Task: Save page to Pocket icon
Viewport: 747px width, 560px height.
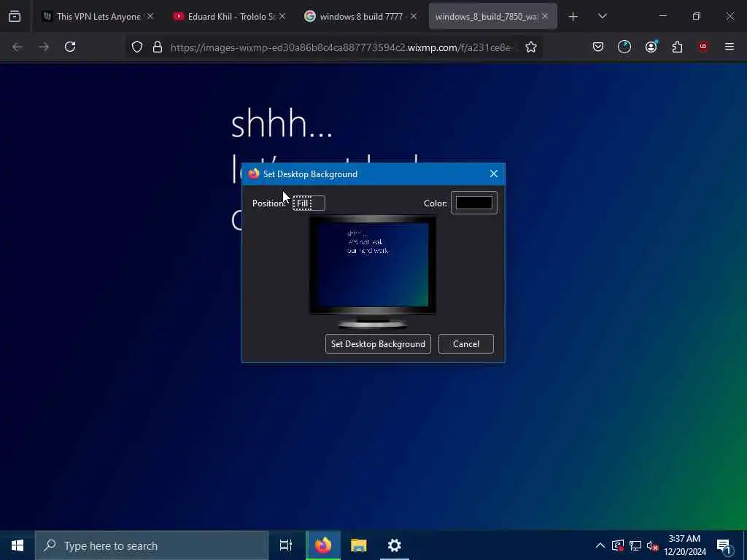Action: (x=598, y=47)
